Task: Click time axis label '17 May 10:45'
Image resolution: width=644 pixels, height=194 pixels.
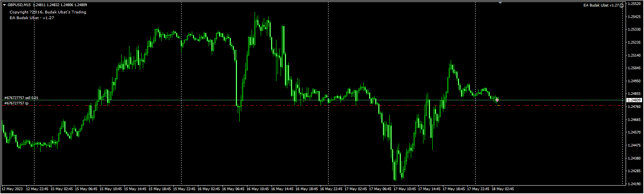Action: click(x=405, y=189)
